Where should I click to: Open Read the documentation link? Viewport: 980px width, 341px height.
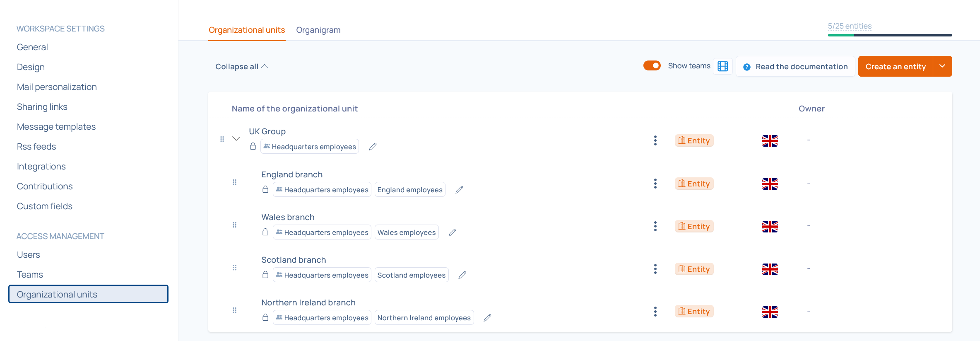[x=795, y=67]
